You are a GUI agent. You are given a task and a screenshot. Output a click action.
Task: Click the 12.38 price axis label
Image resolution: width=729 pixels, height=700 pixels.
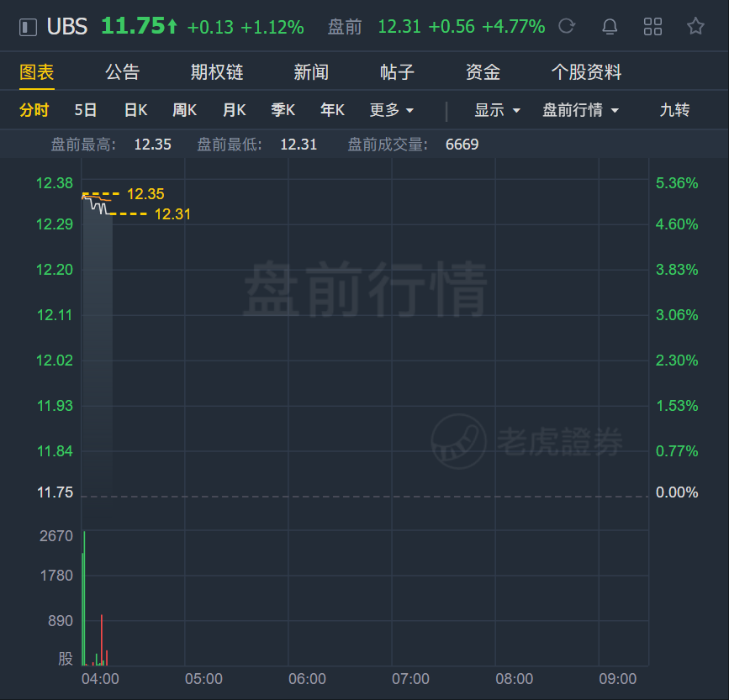click(x=55, y=183)
